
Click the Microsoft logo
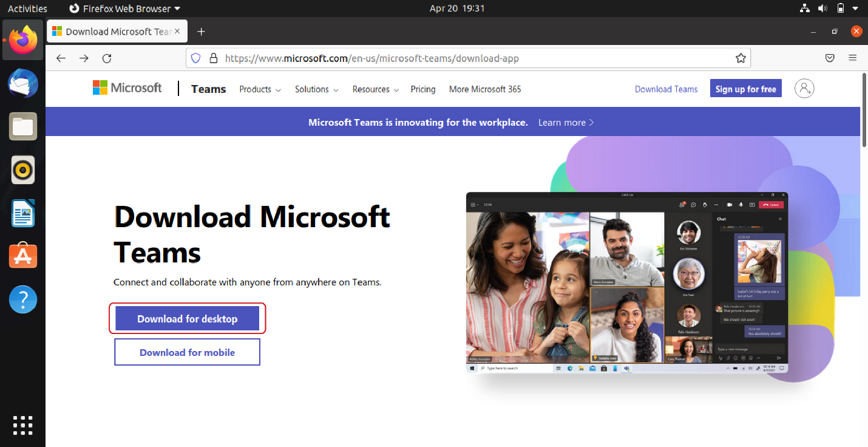tap(127, 88)
